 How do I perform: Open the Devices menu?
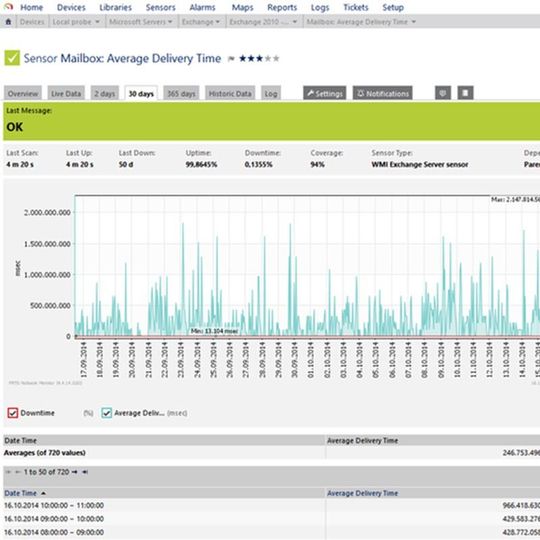pyautogui.click(x=71, y=7)
